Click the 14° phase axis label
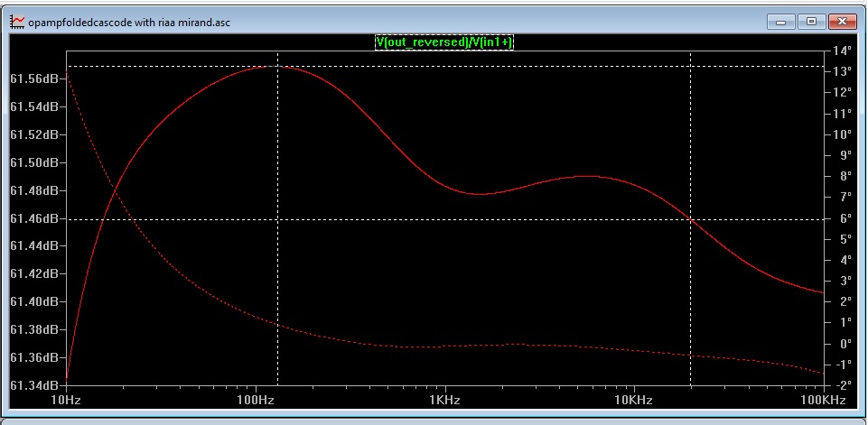 pos(843,51)
